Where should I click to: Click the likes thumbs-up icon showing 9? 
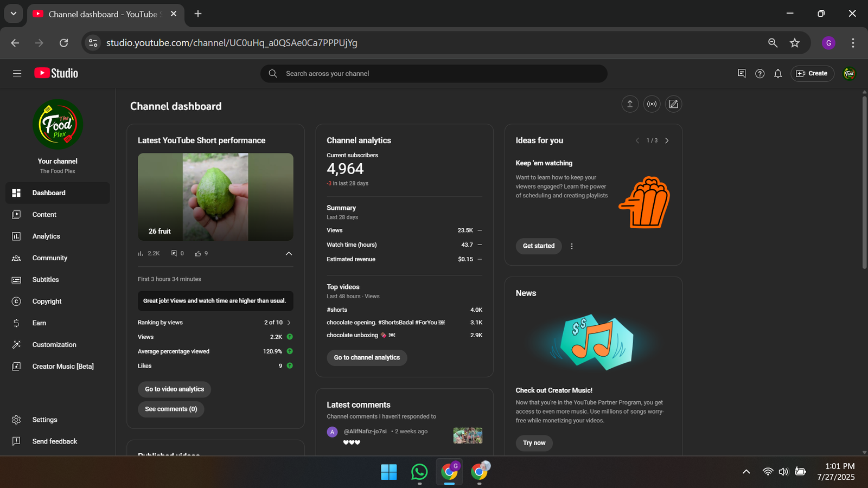coord(198,253)
